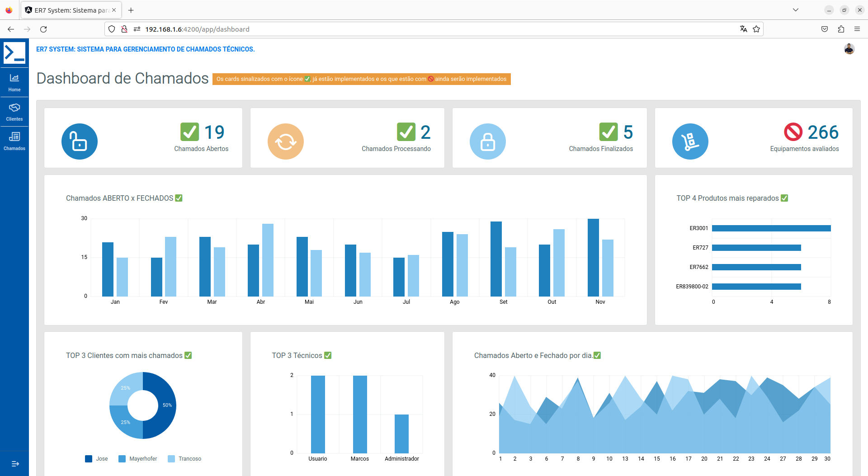
Task: Click the Chamados Abertos label
Action: (x=201, y=149)
